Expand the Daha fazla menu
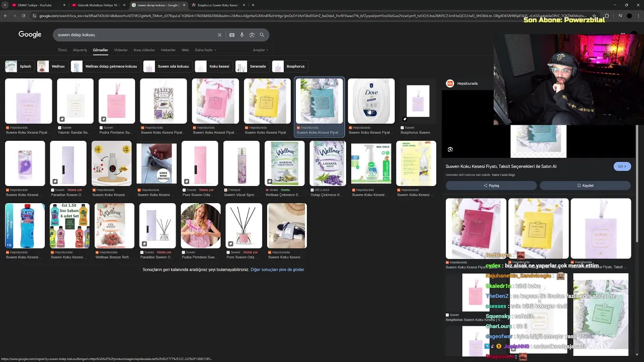This screenshot has width=644, height=362. 205,50
